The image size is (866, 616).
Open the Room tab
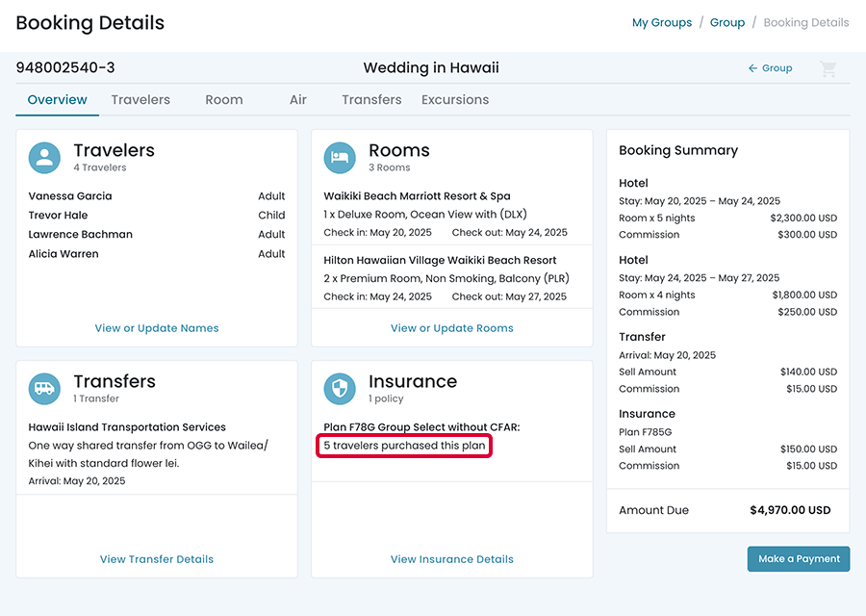tap(223, 100)
